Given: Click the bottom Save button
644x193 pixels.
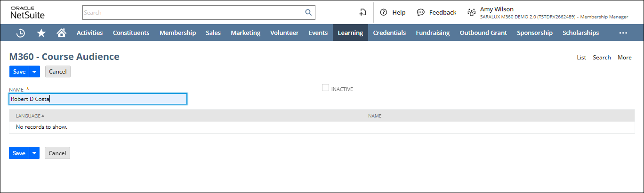Looking at the screenshot, I should (19, 153).
